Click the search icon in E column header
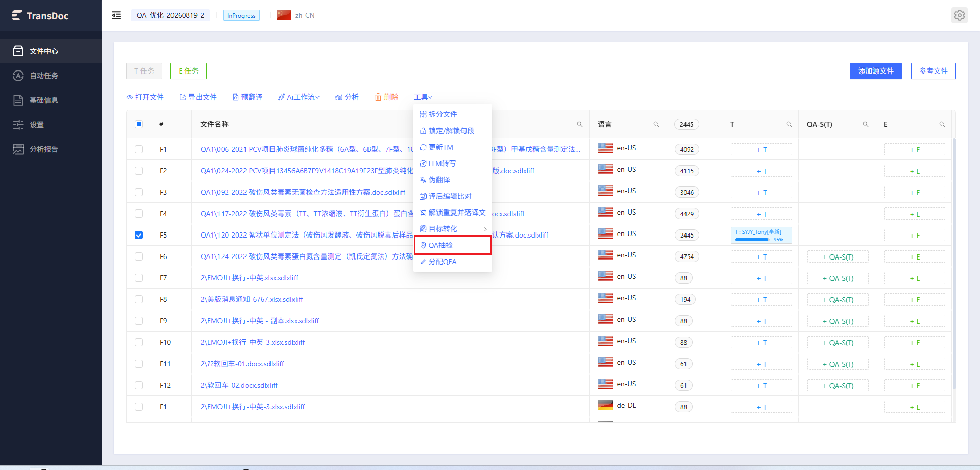 [x=942, y=124]
